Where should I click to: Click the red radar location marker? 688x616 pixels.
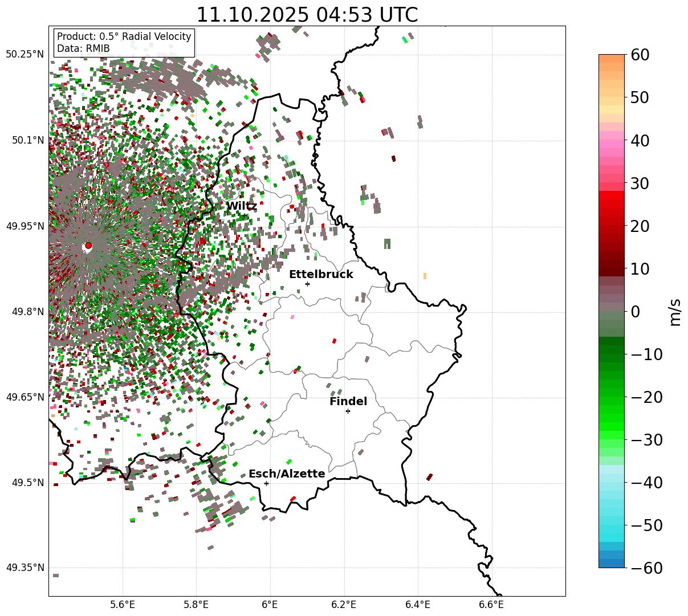pos(88,246)
